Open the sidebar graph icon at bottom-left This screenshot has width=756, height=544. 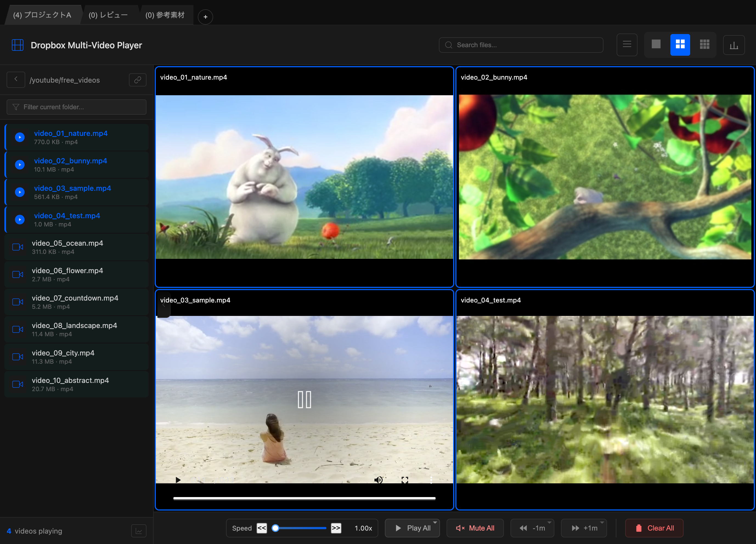pyautogui.click(x=139, y=531)
